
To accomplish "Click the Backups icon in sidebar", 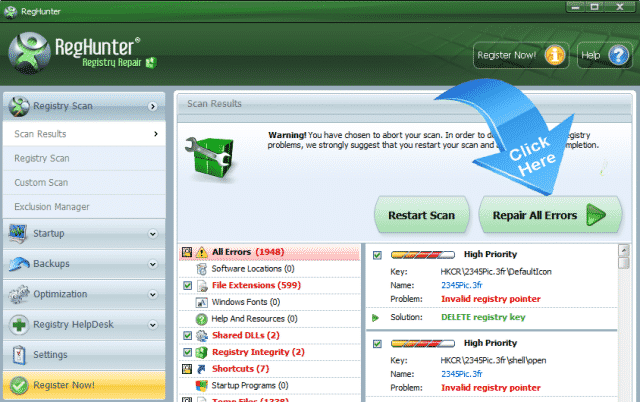I will pos(18,264).
